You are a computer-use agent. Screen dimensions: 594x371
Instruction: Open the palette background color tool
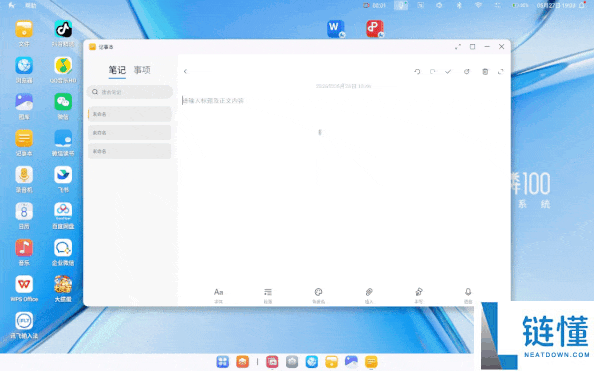point(318,295)
